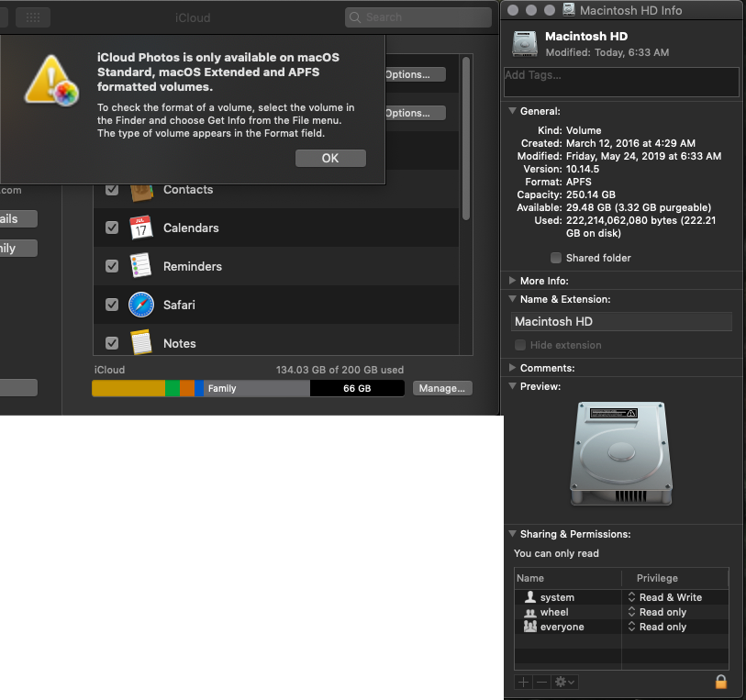The width and height of the screenshot is (746, 700).
Task: Expand the More Info section
Action: tap(512, 281)
